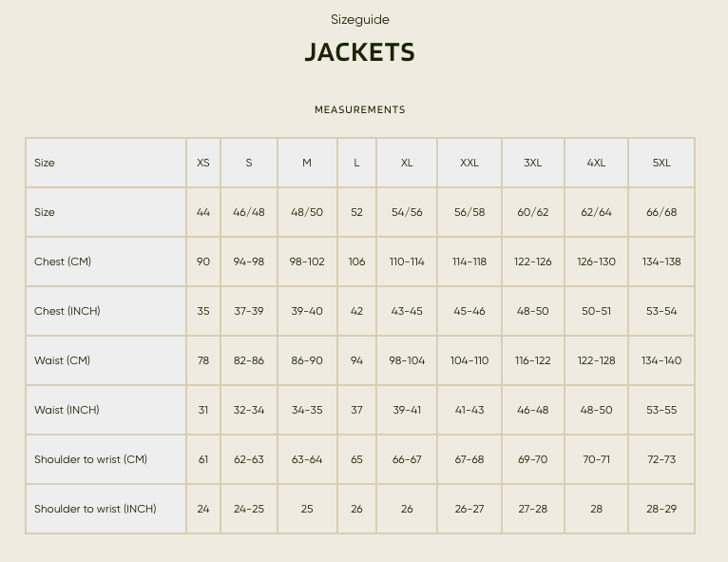Viewport: 728px width, 562px height.
Task: Select the 46-48 waist inch cell
Action: point(533,410)
